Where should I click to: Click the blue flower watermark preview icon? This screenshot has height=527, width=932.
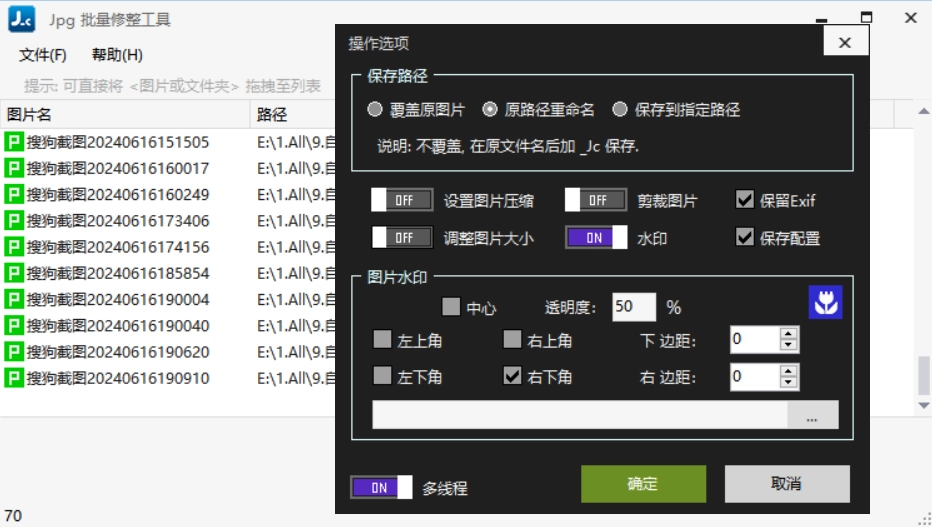coord(825,302)
